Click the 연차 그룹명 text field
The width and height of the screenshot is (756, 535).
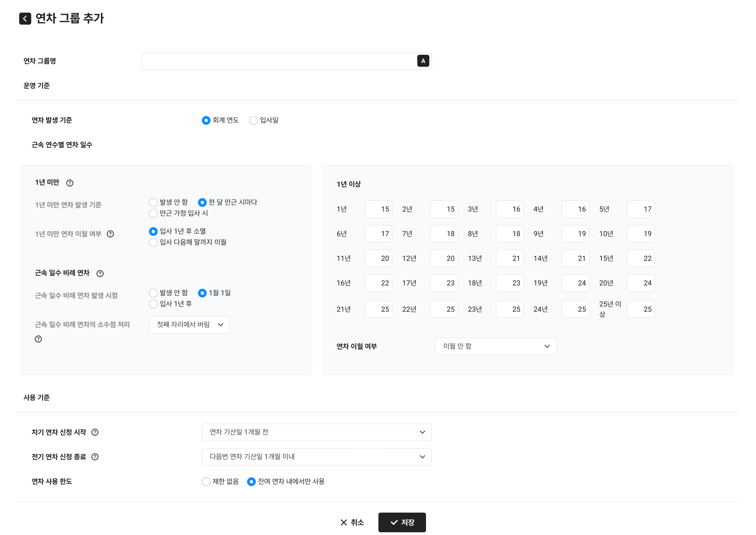point(278,61)
